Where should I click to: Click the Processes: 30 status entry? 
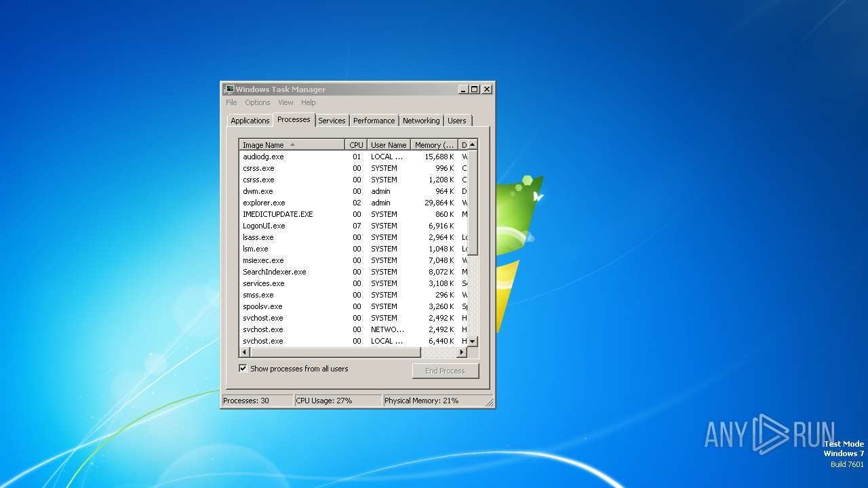pyautogui.click(x=258, y=401)
